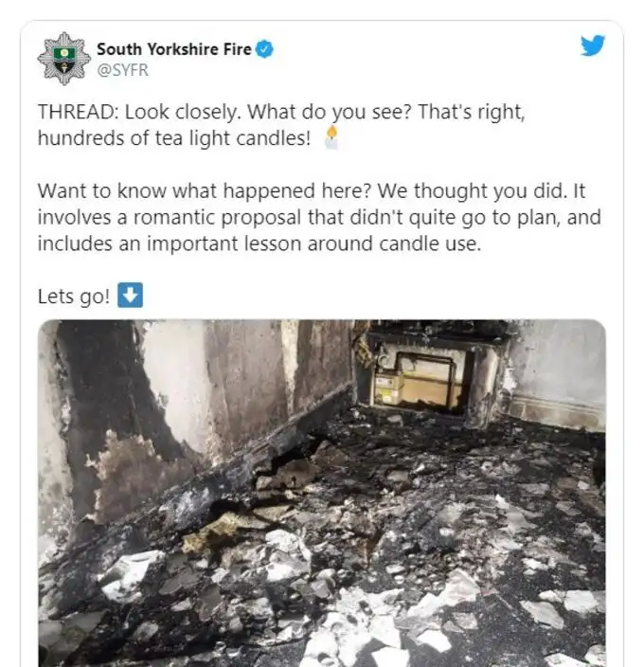644x667 pixels.
Task: Click the gas meter cupboard in the photo
Action: tap(419, 379)
